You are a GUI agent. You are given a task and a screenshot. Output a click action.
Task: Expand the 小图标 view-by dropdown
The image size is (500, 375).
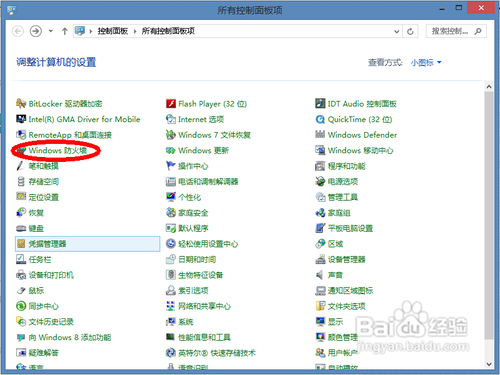coord(426,62)
